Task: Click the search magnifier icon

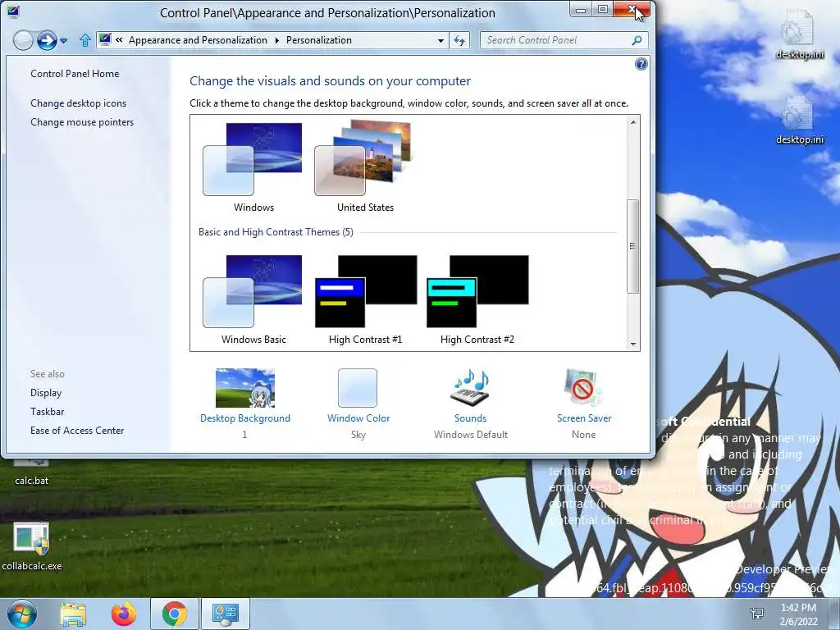Action: (x=637, y=40)
